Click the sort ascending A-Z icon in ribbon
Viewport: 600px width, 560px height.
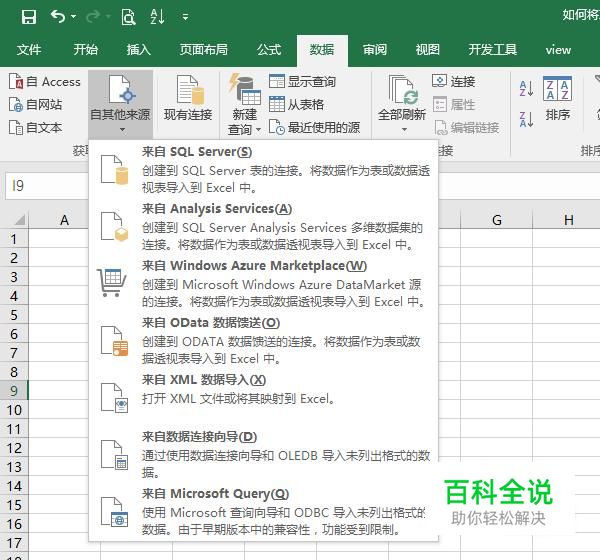526,88
